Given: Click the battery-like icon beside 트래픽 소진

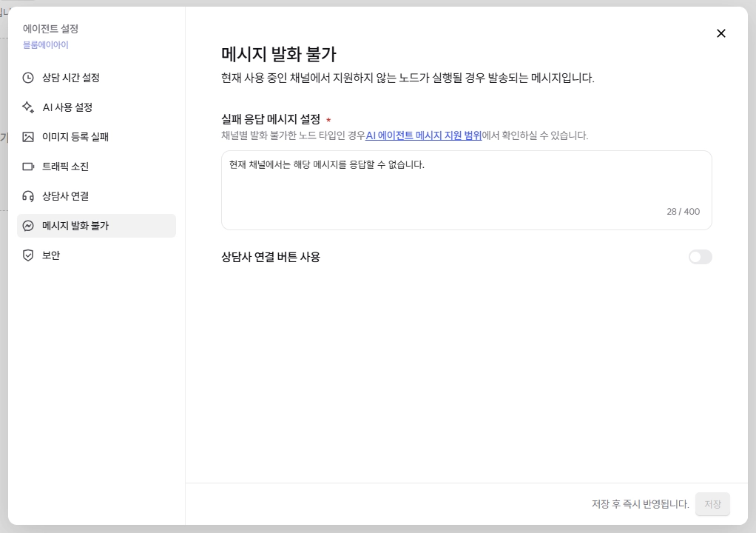Looking at the screenshot, I should tap(28, 167).
